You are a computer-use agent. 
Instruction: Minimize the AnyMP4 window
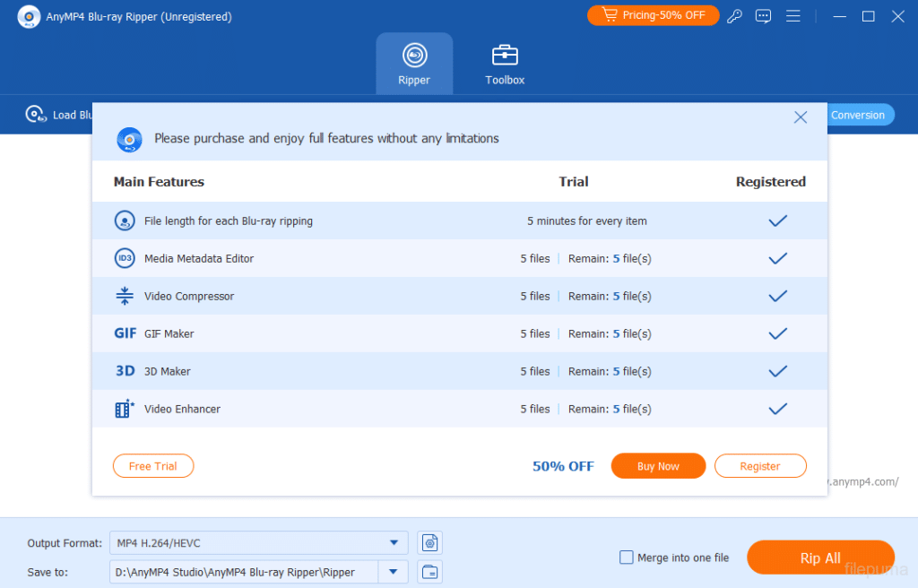click(x=839, y=16)
